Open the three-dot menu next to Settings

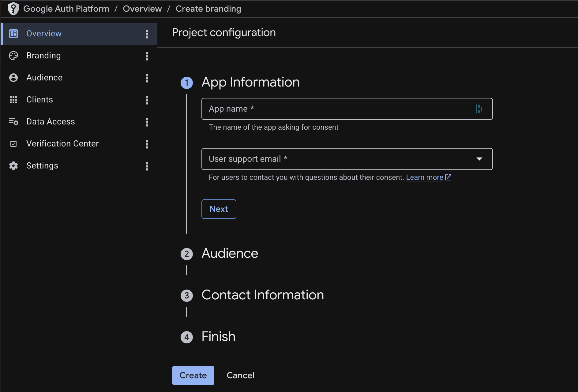pos(147,166)
